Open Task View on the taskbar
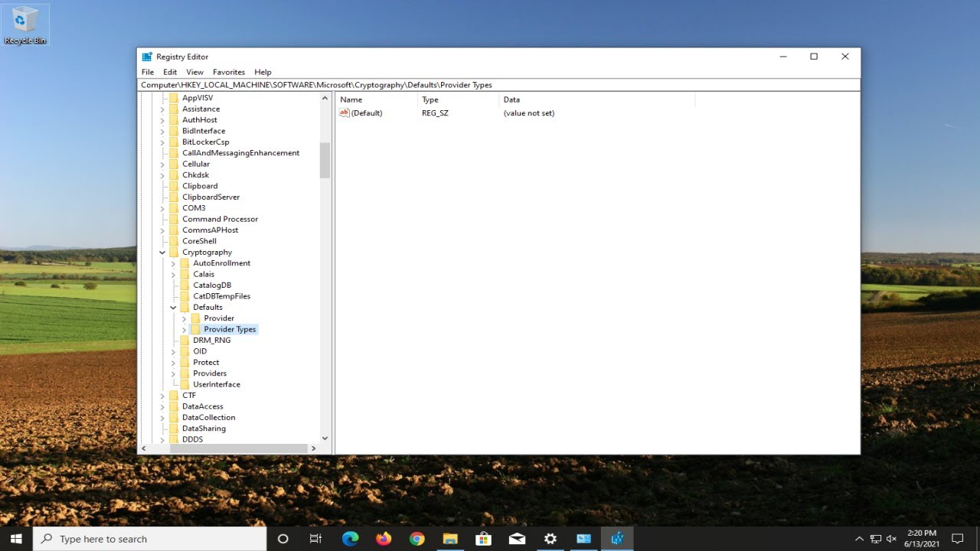The height and width of the screenshot is (551, 980). [x=315, y=539]
